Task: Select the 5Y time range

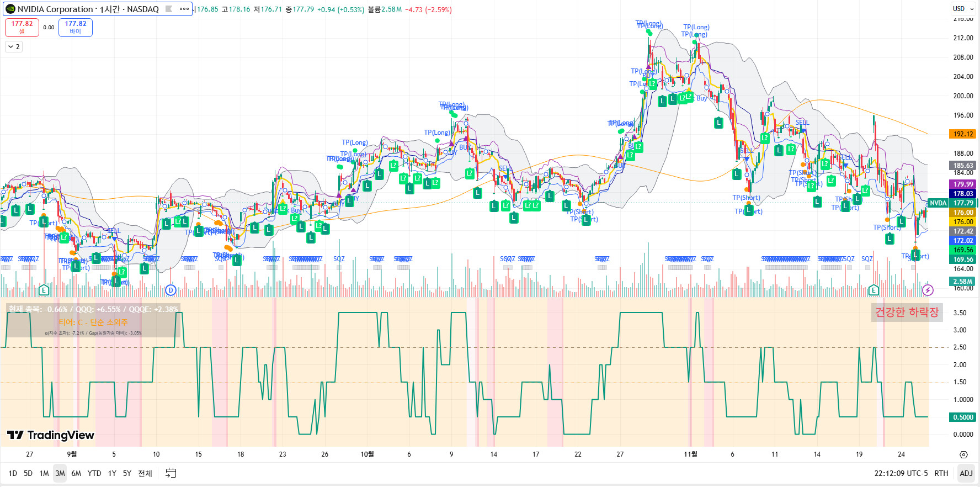Action: point(127,473)
